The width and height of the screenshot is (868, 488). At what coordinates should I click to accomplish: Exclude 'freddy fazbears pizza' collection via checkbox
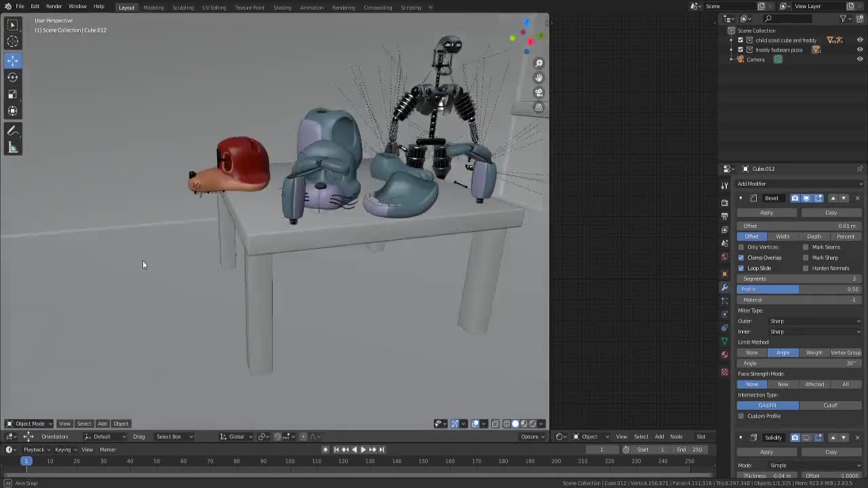pyautogui.click(x=741, y=49)
